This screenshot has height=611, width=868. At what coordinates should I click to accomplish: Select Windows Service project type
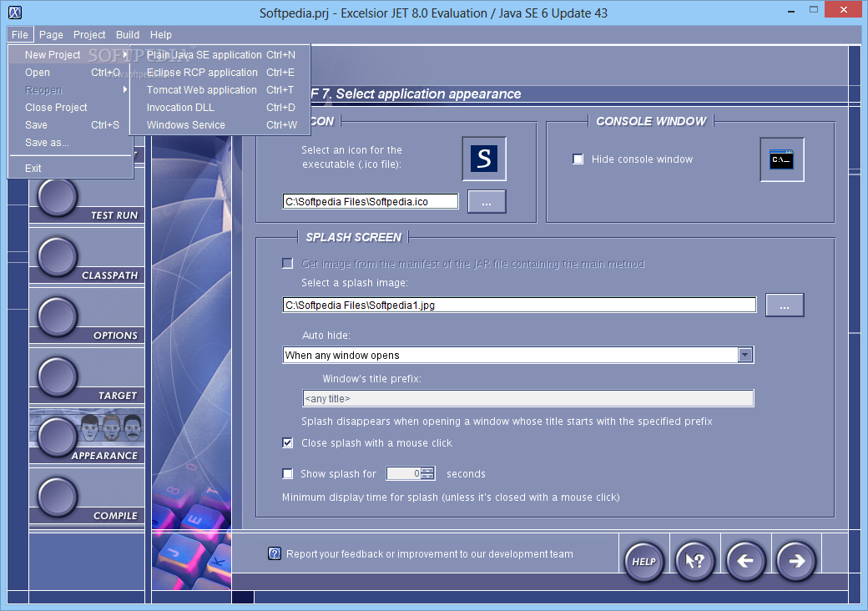click(220, 125)
